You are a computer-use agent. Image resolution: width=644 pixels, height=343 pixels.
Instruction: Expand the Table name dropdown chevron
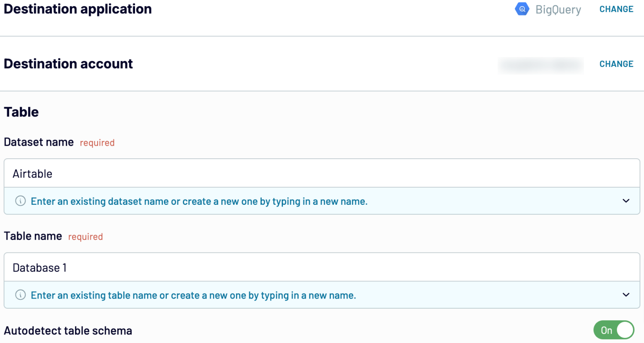626,295
